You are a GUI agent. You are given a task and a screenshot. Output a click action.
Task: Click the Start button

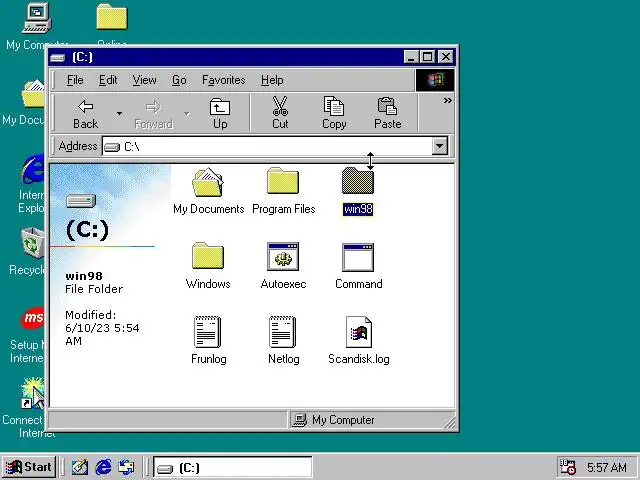[x=29, y=467]
